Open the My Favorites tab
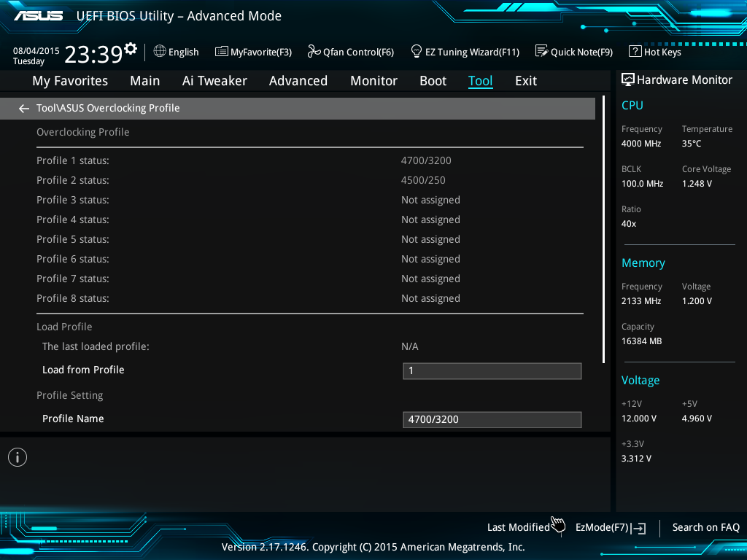Image resolution: width=747 pixels, height=560 pixels. pos(70,81)
